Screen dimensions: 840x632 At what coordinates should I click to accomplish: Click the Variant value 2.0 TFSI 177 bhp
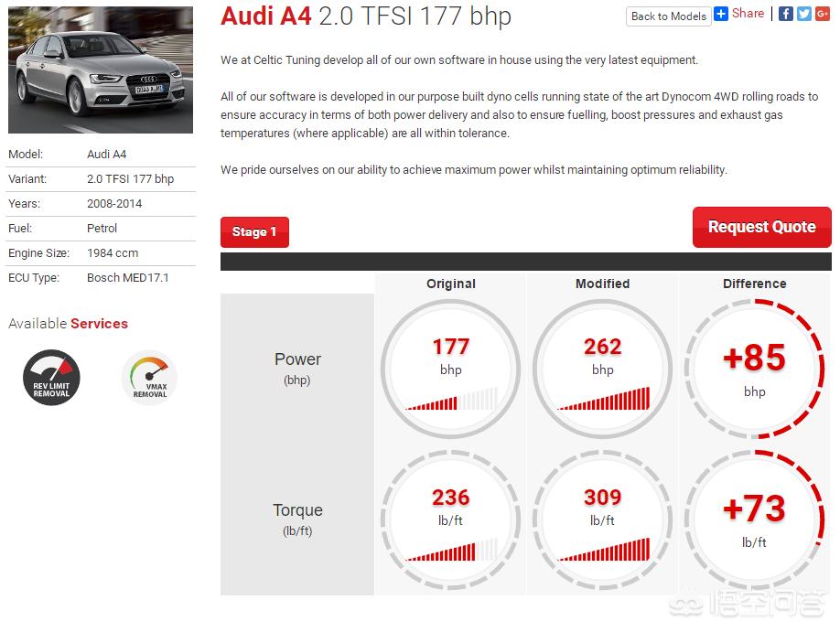pos(130,179)
